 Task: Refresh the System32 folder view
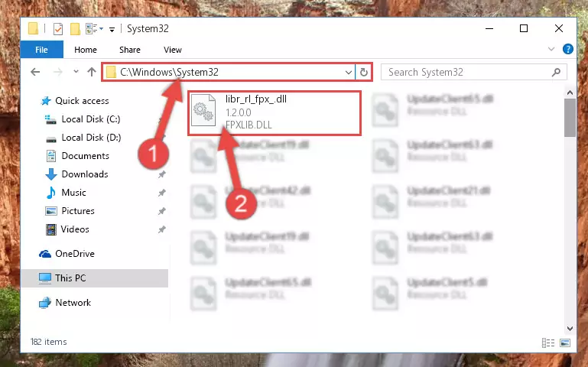point(363,72)
